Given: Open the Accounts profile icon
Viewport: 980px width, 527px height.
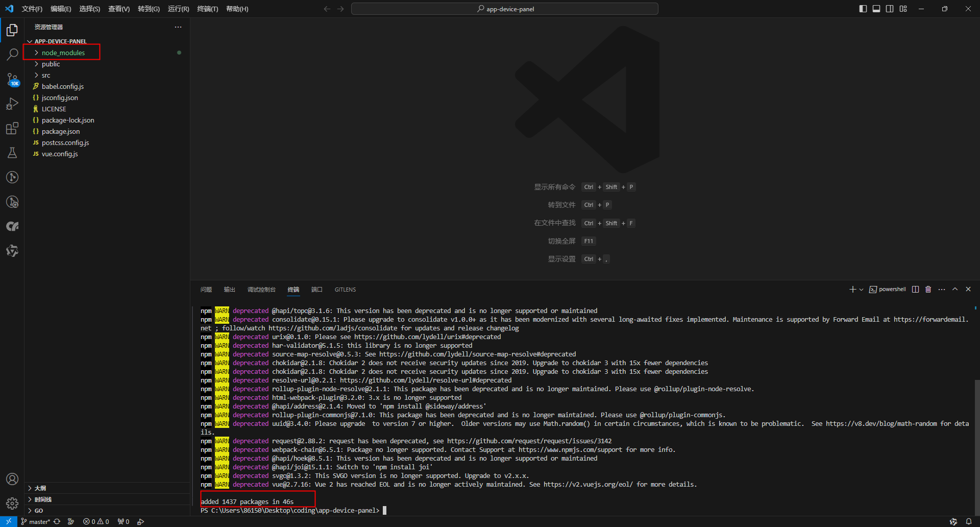Looking at the screenshot, I should coord(12,479).
